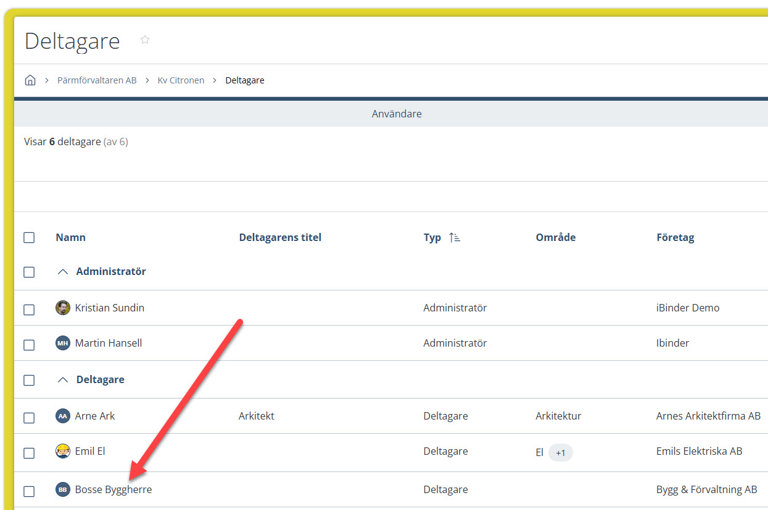Click the favorite star next to Deltagare
The height and width of the screenshot is (510, 768).
tap(145, 40)
